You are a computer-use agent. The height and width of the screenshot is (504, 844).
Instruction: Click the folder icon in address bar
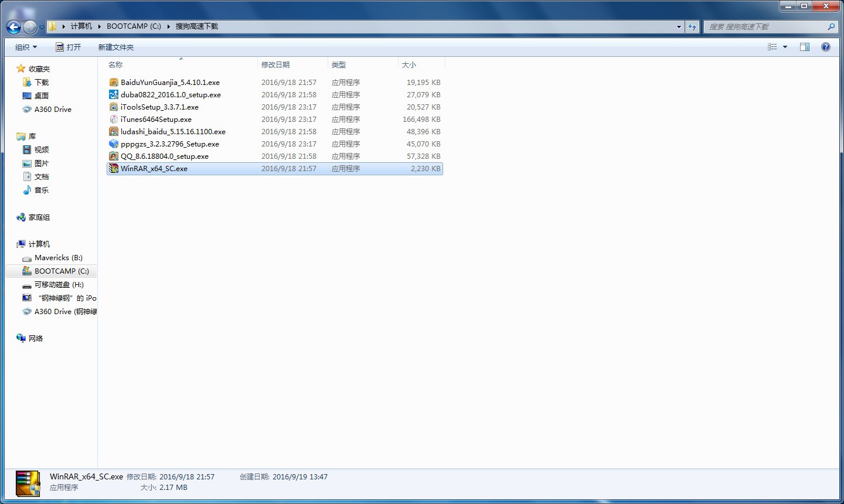point(52,26)
